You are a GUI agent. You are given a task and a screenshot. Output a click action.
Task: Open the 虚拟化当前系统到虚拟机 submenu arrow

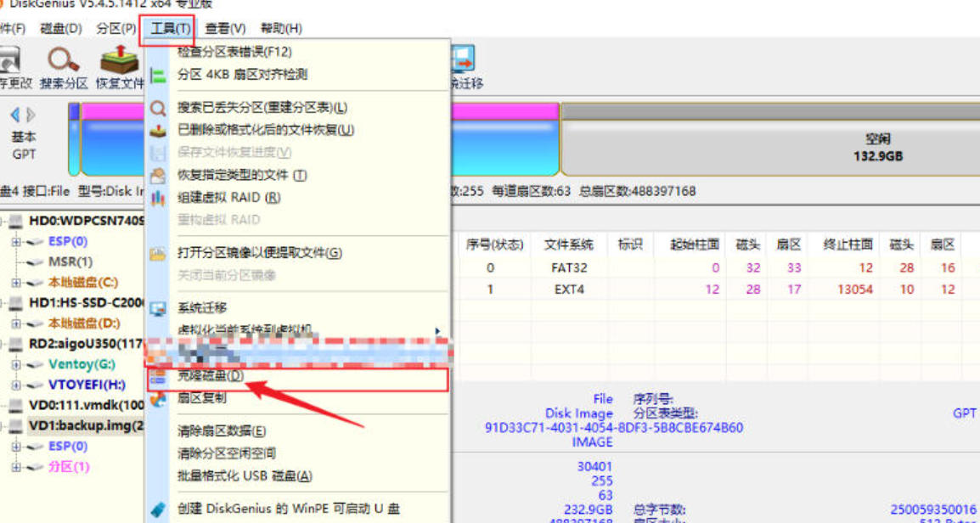point(437,330)
